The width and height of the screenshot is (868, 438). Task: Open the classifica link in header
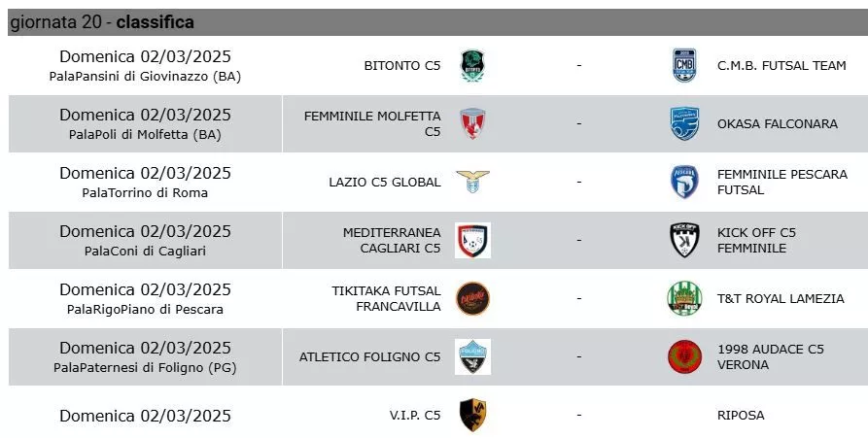(x=155, y=22)
